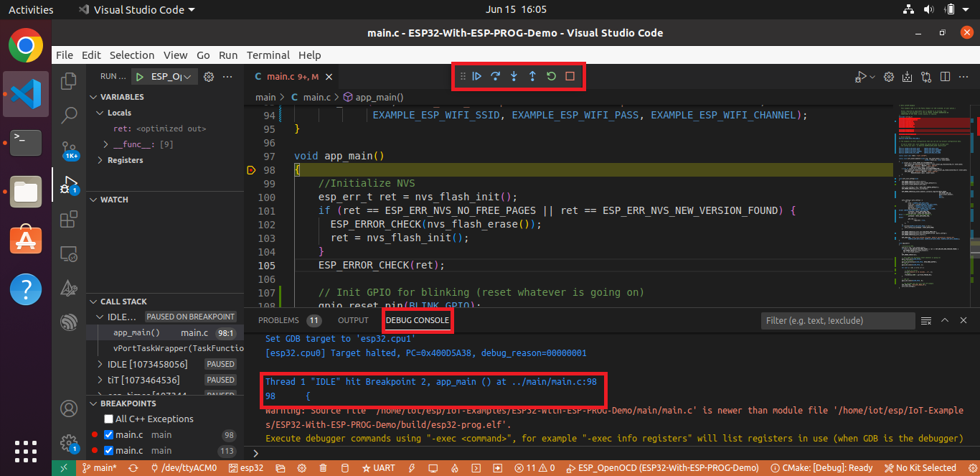Toggle main.c line 113 breakpoint checkbox
Screen dimensions: 980x476
point(108,450)
